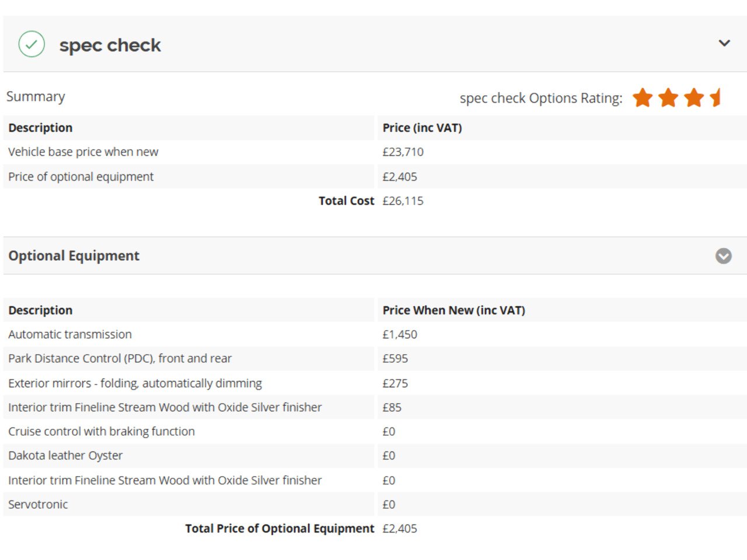Click the third orange rating star
This screenshot has width=747, height=560.
click(694, 97)
